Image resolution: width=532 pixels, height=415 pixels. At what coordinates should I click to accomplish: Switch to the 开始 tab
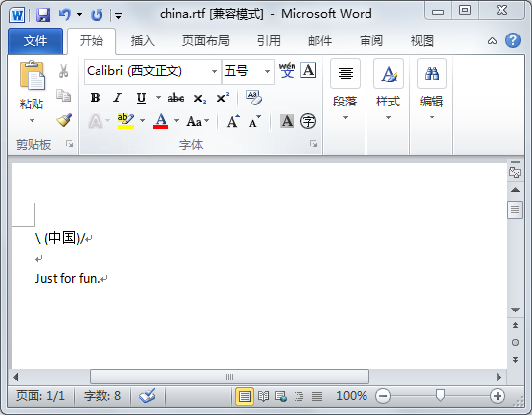pyautogui.click(x=92, y=41)
